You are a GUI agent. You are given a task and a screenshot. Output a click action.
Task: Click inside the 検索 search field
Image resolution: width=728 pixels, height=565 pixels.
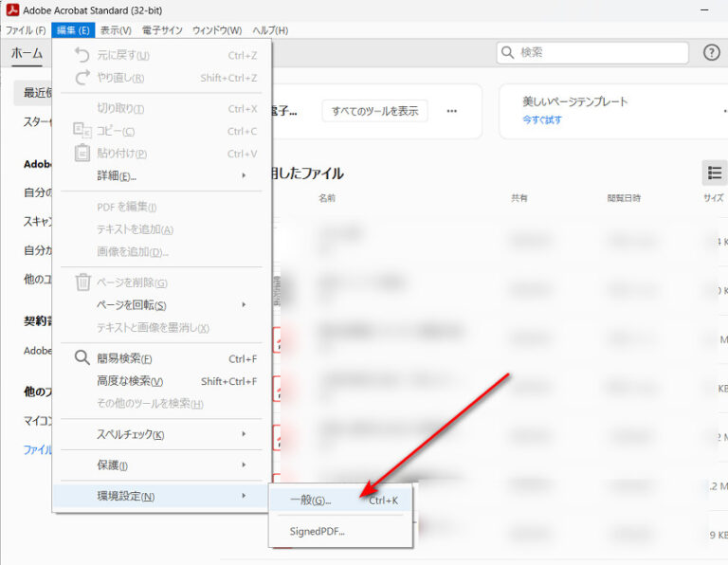pos(597,53)
